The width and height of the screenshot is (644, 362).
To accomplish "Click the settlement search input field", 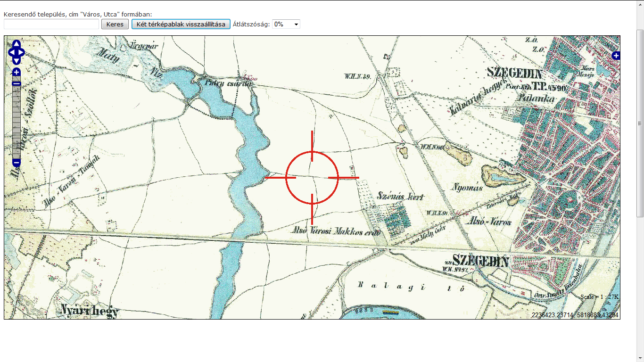I will [51, 24].
